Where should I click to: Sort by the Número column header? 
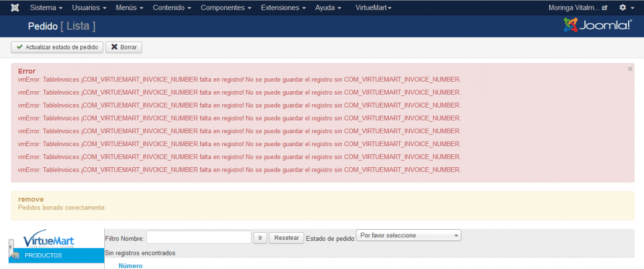[131, 265]
